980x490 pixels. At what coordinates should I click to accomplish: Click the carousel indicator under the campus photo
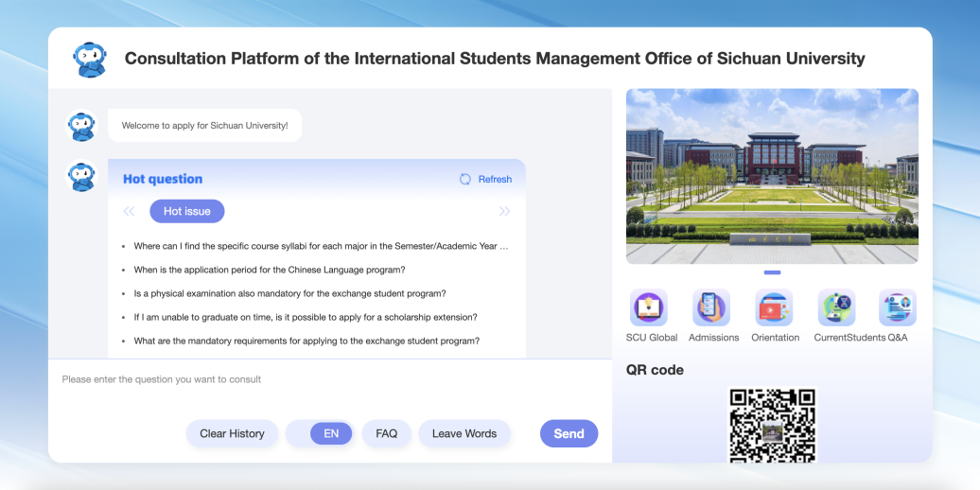pos(772,272)
